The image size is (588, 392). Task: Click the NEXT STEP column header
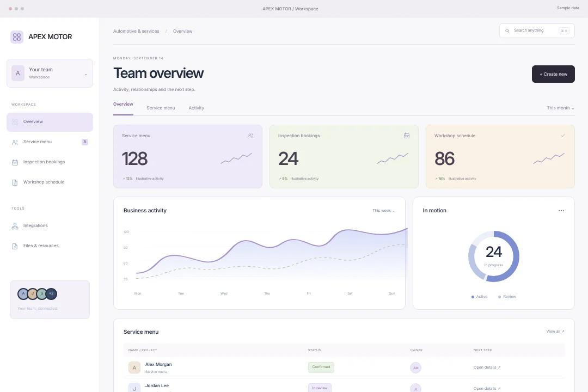coord(482,351)
